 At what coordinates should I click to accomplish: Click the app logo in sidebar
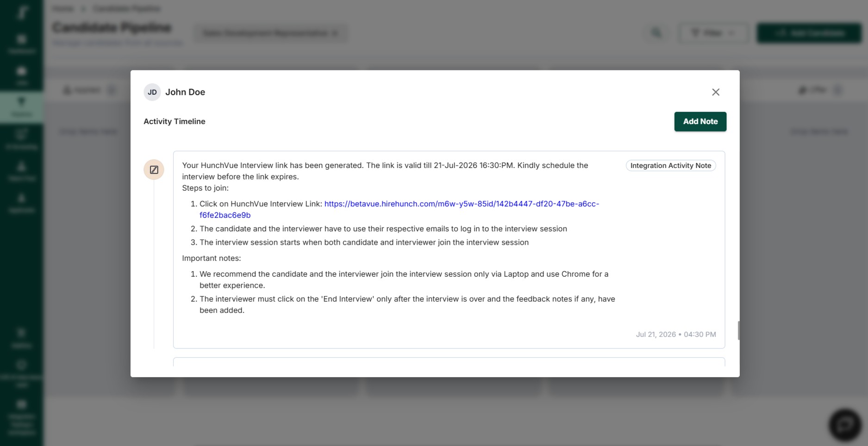[x=22, y=12]
